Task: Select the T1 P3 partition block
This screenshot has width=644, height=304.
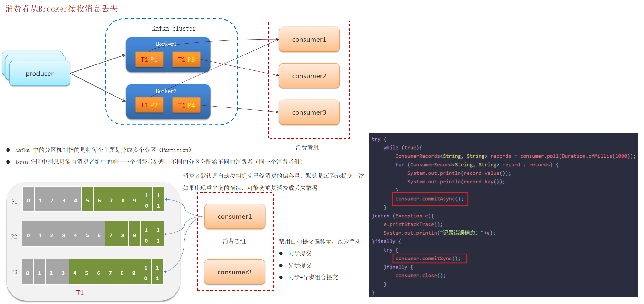Action: coord(186,59)
